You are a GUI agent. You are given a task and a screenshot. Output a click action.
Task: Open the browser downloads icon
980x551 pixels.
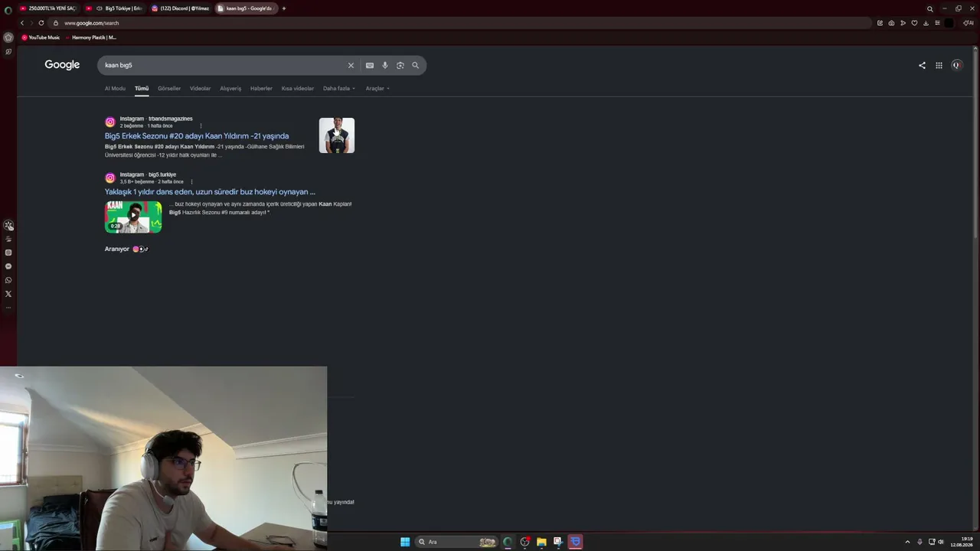926,23
